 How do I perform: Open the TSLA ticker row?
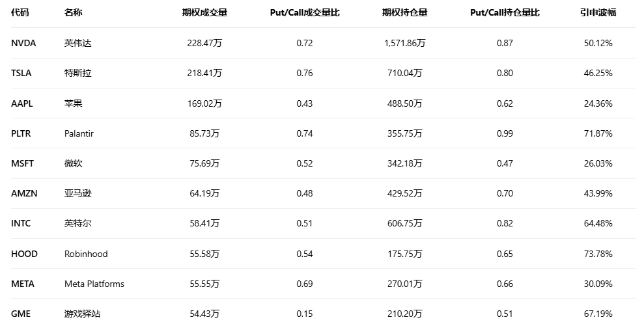pyautogui.click(x=21, y=73)
